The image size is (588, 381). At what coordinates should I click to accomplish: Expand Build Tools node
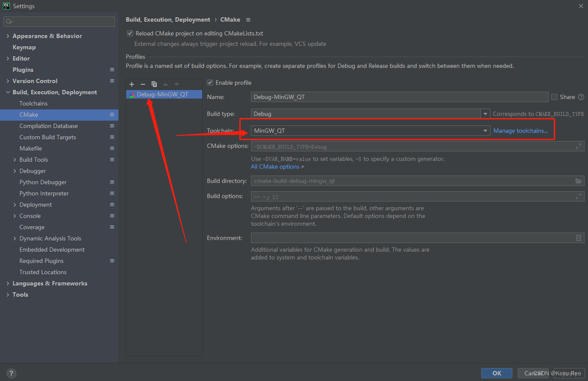click(15, 160)
